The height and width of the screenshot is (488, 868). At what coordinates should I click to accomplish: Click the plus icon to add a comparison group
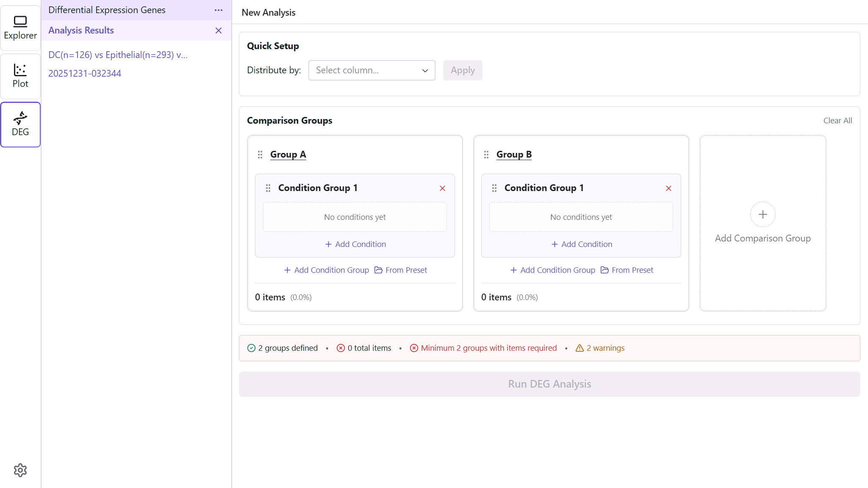(763, 214)
